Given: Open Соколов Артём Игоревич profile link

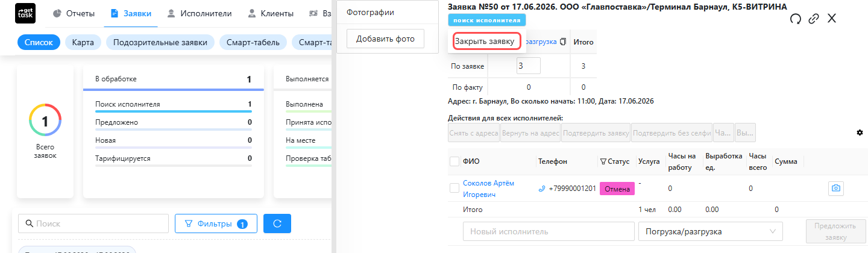Looking at the screenshot, I should click(489, 189).
